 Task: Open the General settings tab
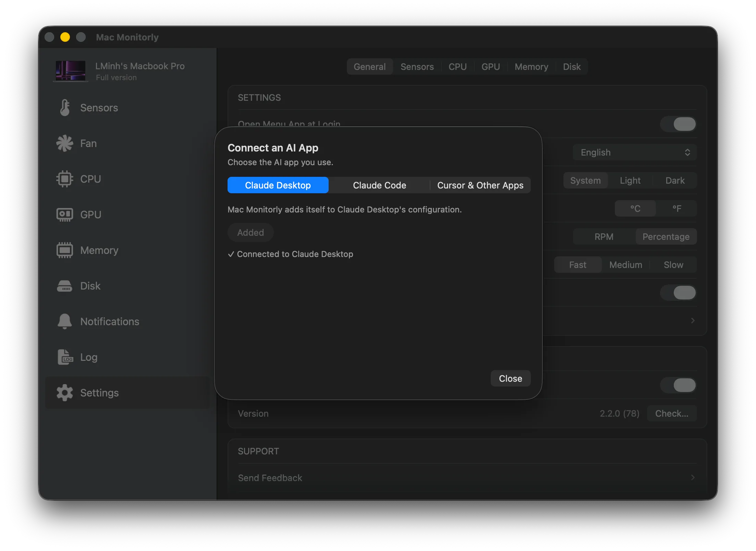[x=370, y=66]
